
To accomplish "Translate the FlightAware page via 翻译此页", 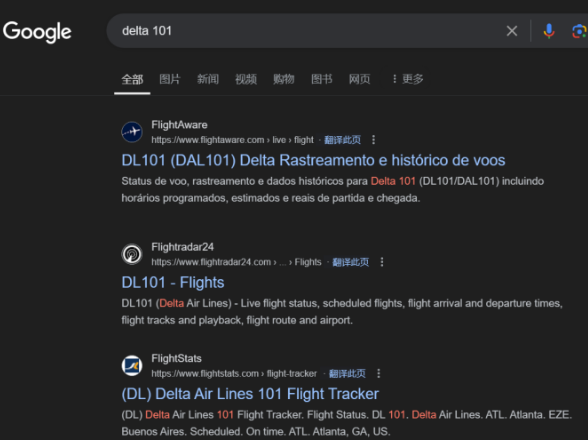I will point(342,140).
